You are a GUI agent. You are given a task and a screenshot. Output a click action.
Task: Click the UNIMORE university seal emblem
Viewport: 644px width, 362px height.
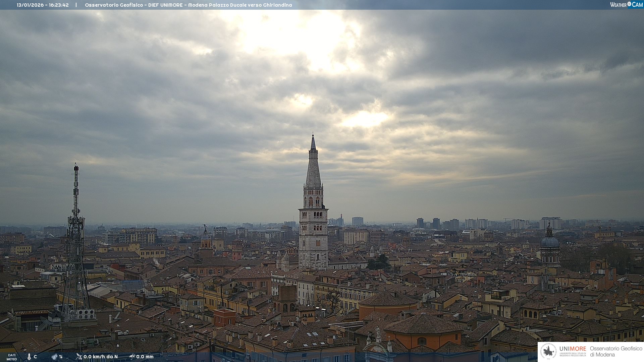(x=548, y=351)
